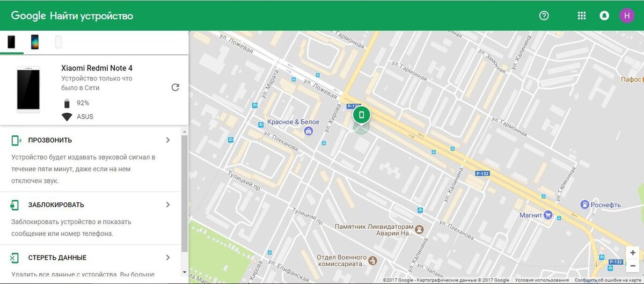Expand the ПРОЗВОНИТЬ chevron arrow
644x284 pixels.
pos(168,140)
